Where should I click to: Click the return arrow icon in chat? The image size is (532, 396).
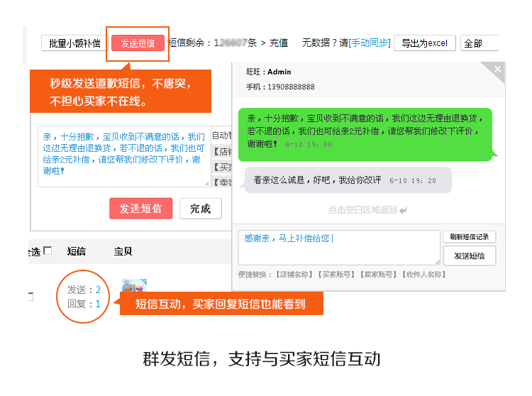[x=404, y=211]
